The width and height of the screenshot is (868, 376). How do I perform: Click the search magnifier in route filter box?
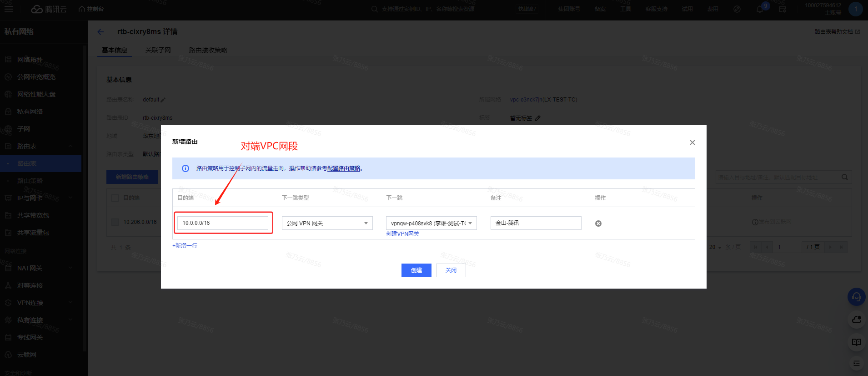(x=844, y=177)
